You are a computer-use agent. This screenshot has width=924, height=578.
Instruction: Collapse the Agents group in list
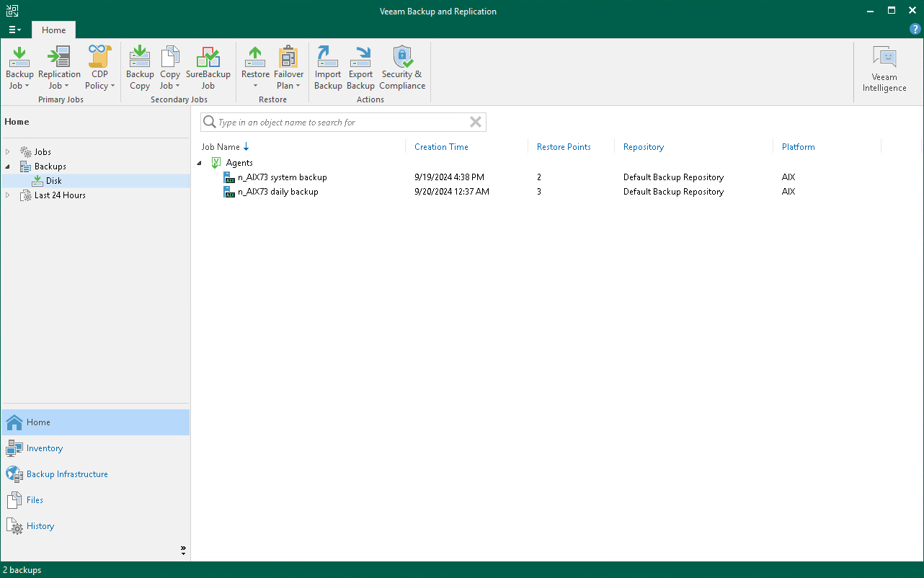coord(200,163)
